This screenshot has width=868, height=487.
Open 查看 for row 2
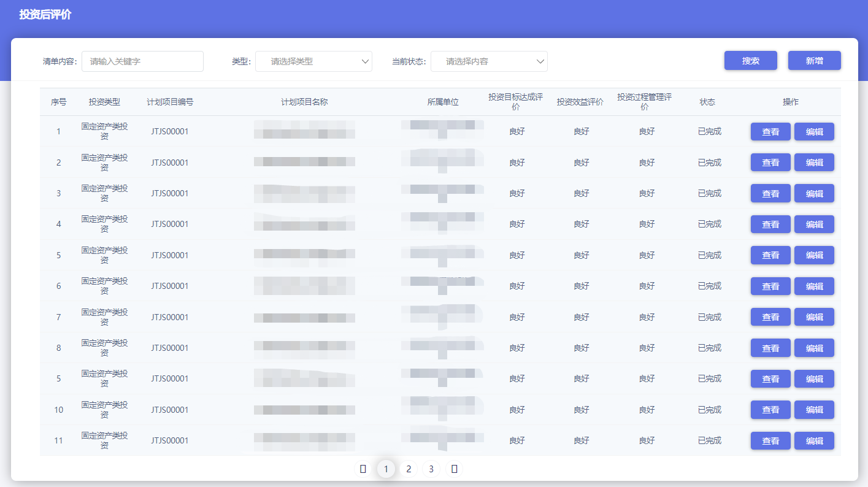[x=770, y=163]
